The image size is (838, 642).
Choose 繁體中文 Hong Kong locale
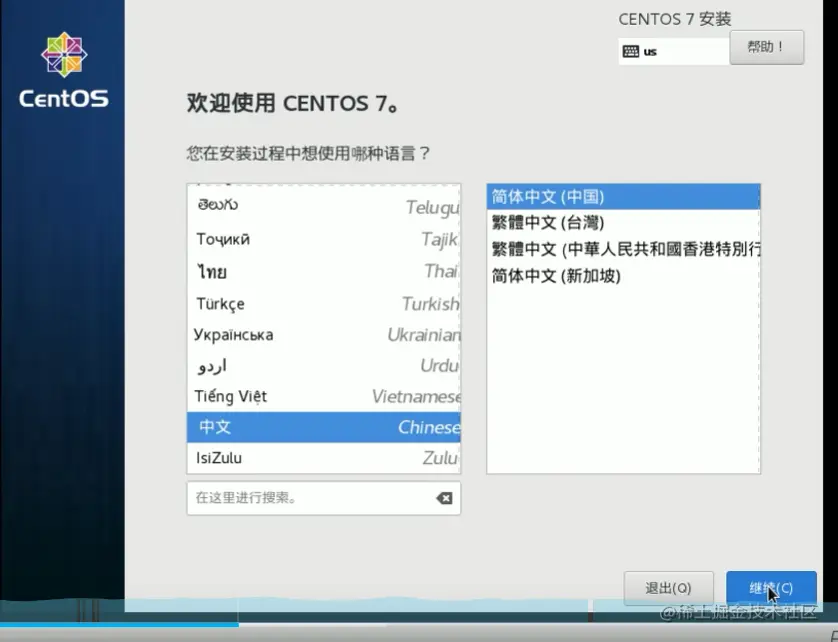(623, 249)
